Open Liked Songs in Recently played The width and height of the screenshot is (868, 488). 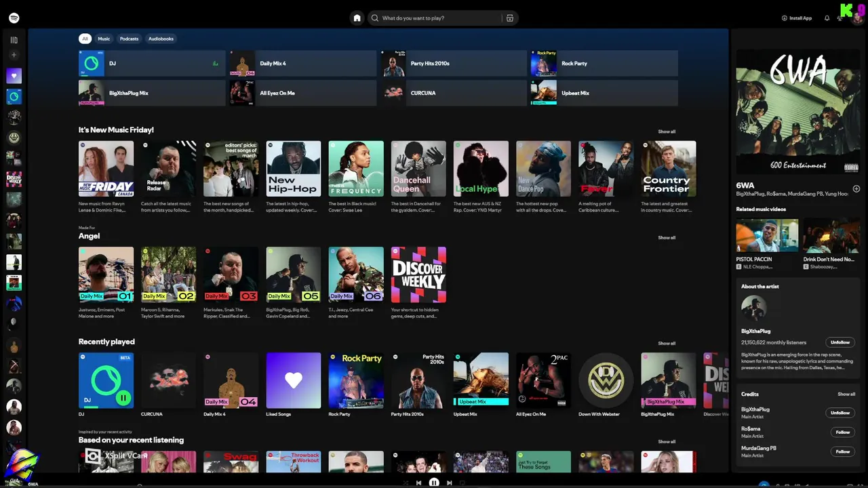click(x=294, y=380)
